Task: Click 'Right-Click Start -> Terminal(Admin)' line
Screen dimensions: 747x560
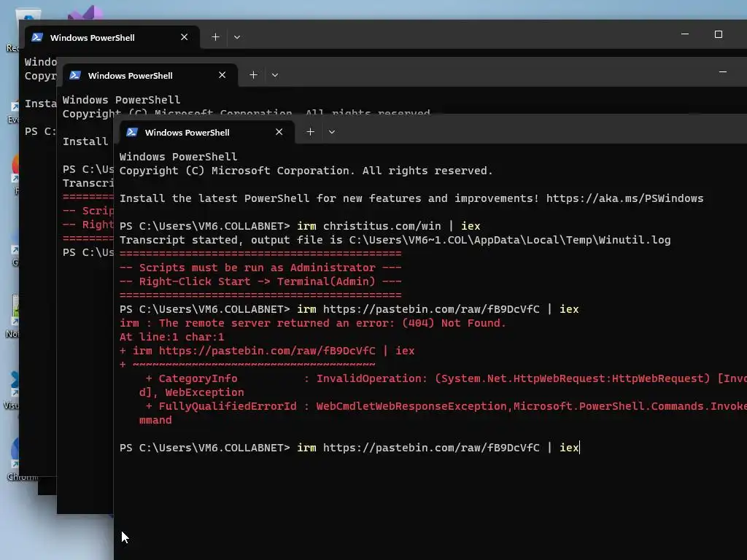Action: coord(260,281)
